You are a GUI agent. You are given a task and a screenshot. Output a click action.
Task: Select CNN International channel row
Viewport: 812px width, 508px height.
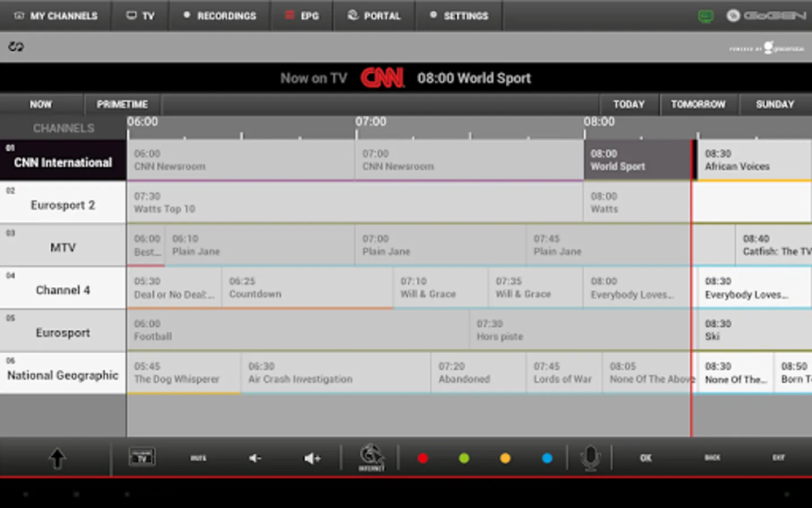point(63,160)
